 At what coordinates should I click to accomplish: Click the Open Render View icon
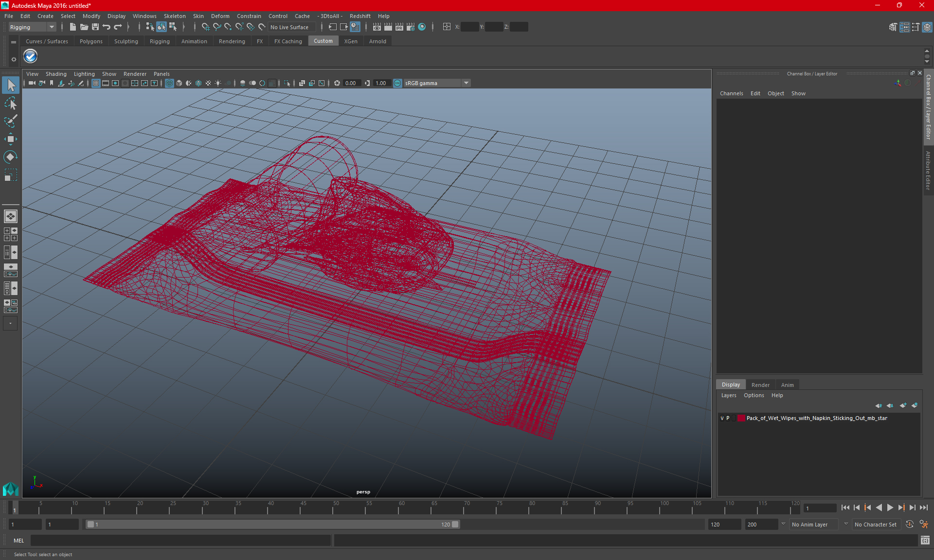tap(377, 27)
